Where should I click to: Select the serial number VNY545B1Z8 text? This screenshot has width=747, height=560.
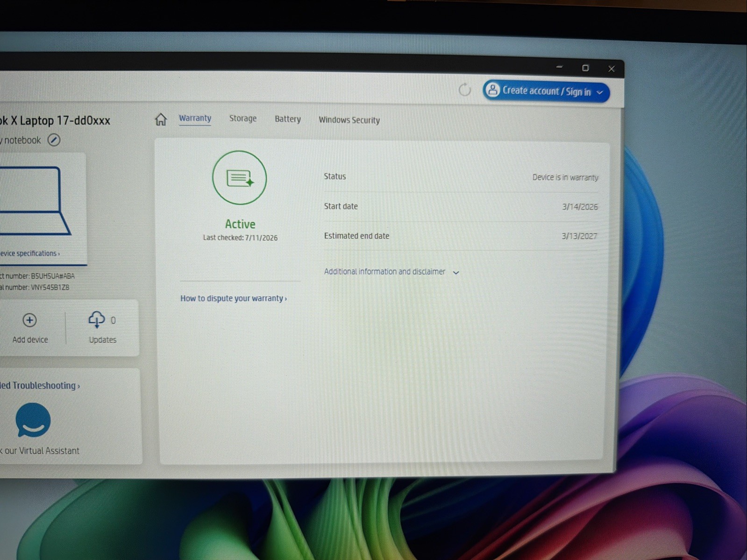[50, 288]
